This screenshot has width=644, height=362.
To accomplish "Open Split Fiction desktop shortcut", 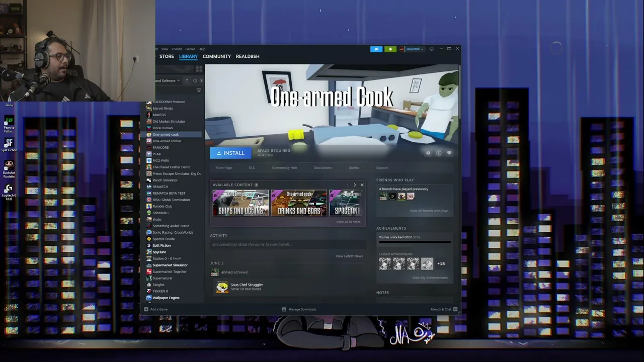I will pos(9,144).
